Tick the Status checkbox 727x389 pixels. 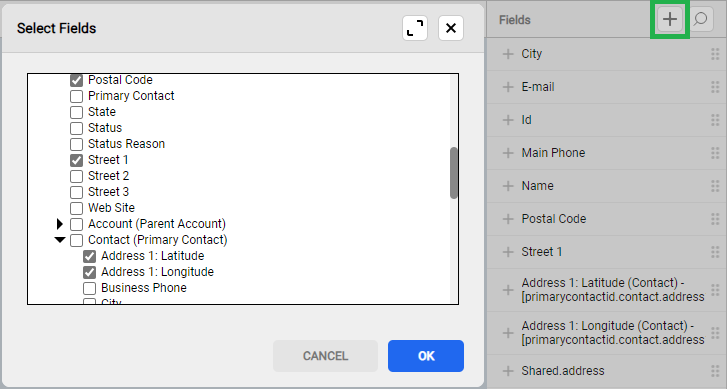click(x=77, y=128)
